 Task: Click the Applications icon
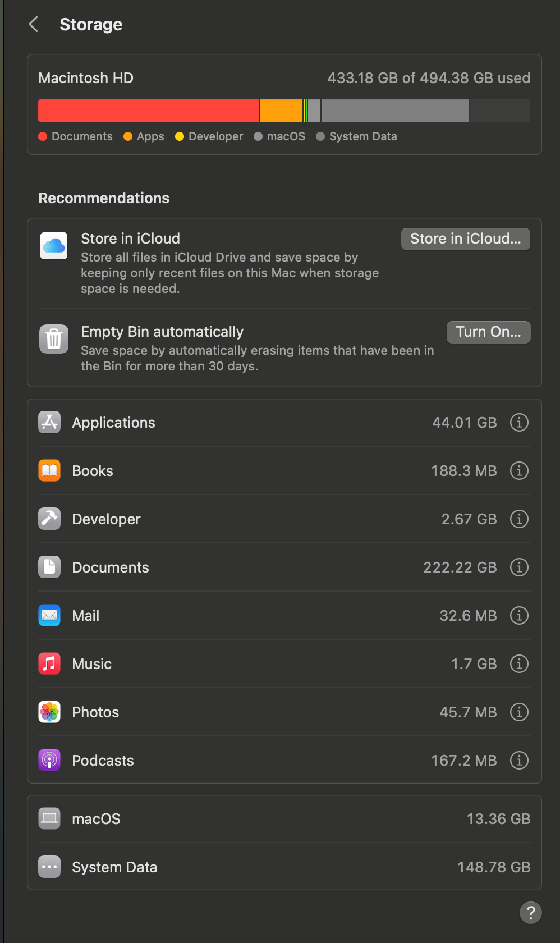pyautogui.click(x=49, y=422)
